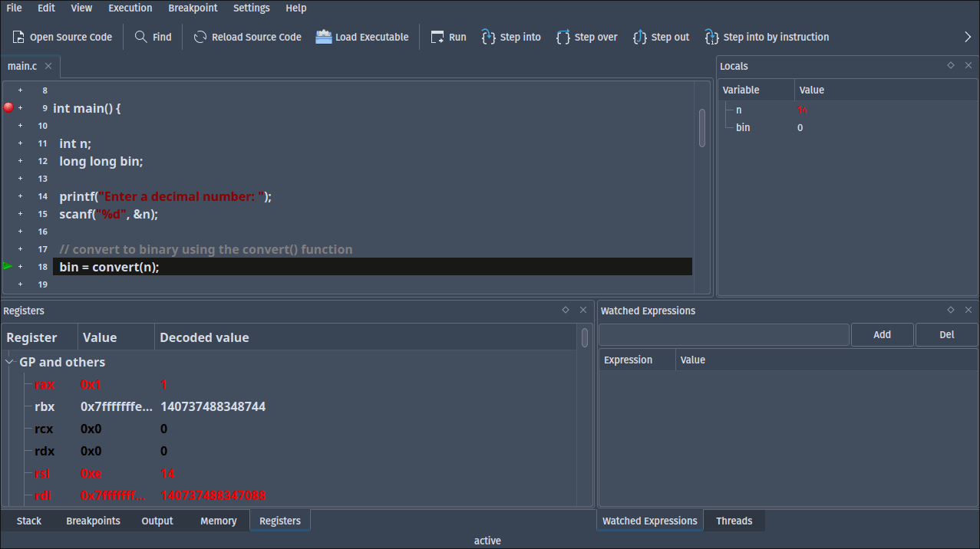Close the main.c tab
This screenshot has height=549, width=980.
48,67
